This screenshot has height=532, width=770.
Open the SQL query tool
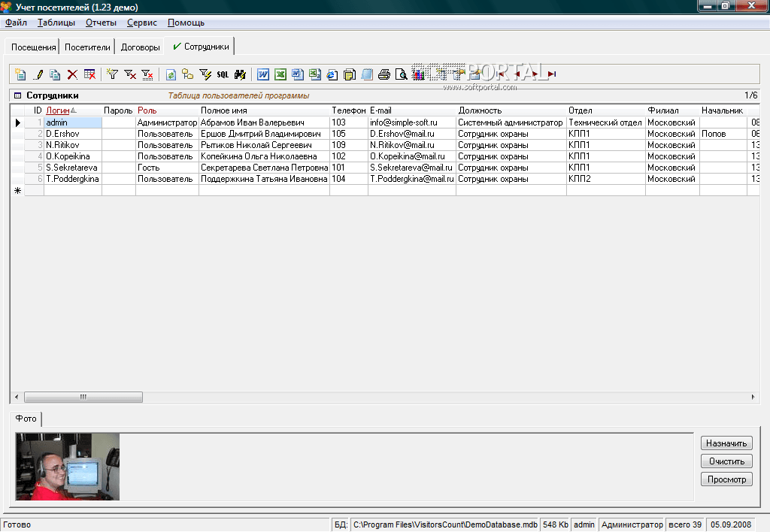click(223, 74)
